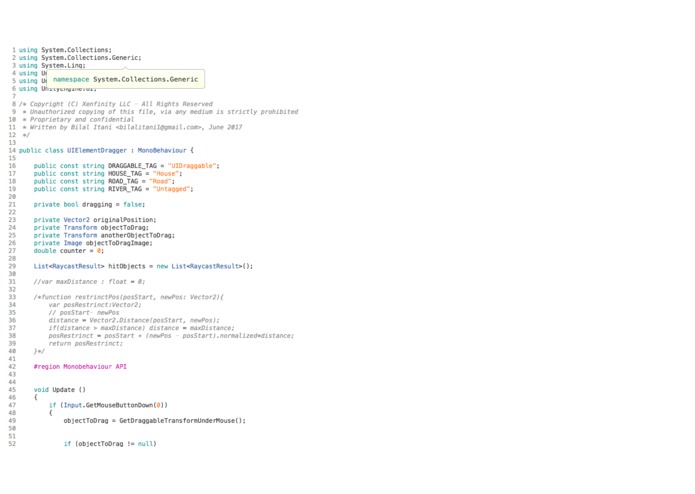
Task: Click the 'Written by Bilal Itani' comment line
Action: [133, 127]
